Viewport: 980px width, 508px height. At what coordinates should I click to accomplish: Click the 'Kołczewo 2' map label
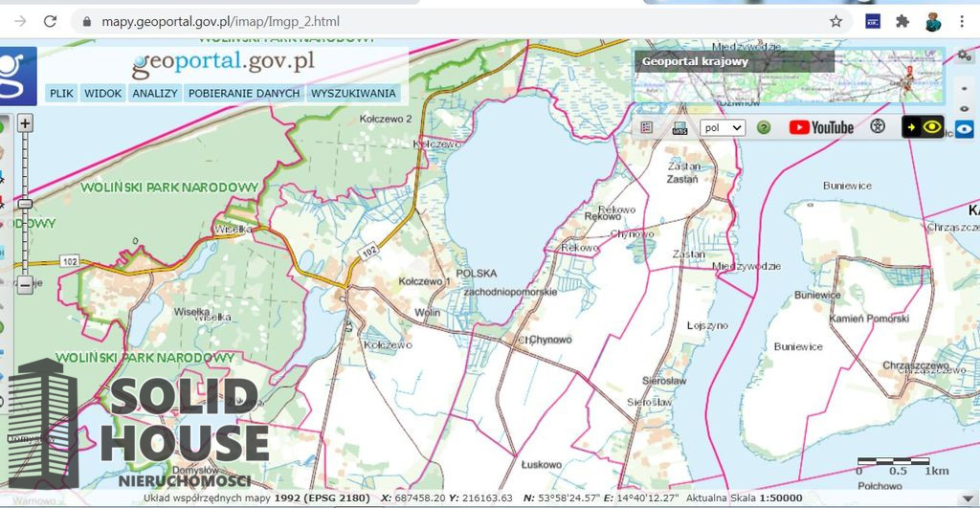tap(386, 119)
